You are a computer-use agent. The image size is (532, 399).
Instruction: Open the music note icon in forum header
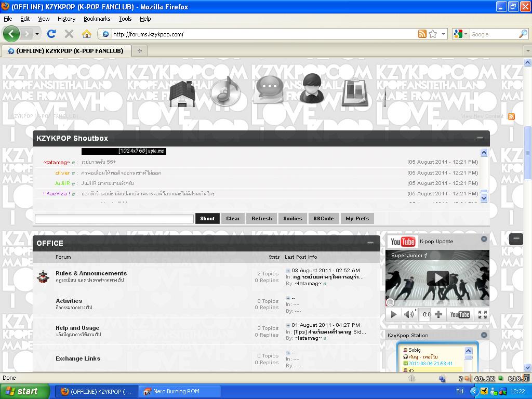(x=225, y=91)
